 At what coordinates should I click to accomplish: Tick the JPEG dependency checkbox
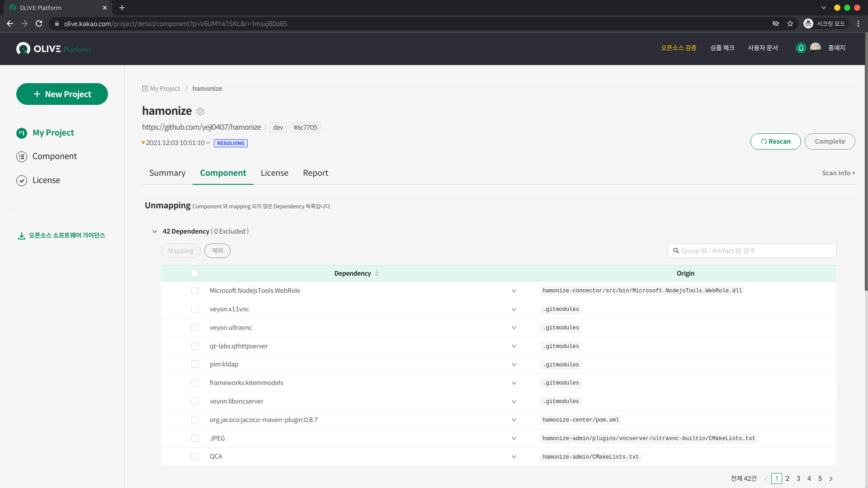click(x=195, y=438)
